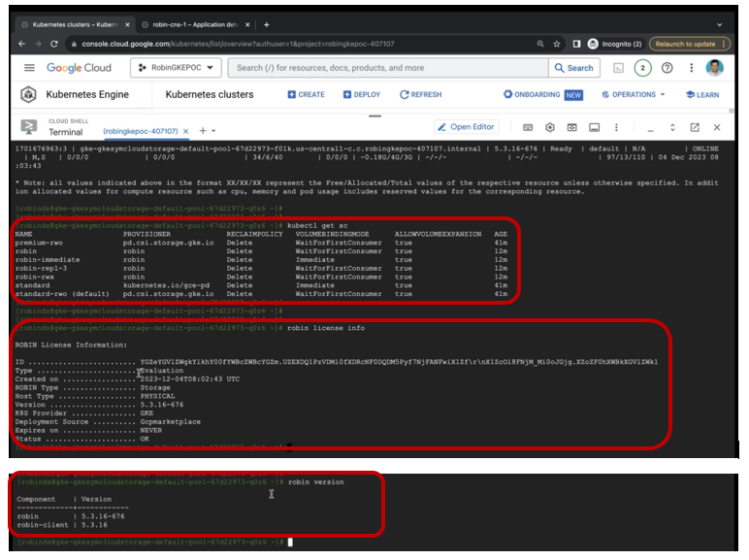Select the (robingkepoc-407107) terminal tab
Image resolution: width=749 pixels, height=560 pixels.
pos(141,131)
